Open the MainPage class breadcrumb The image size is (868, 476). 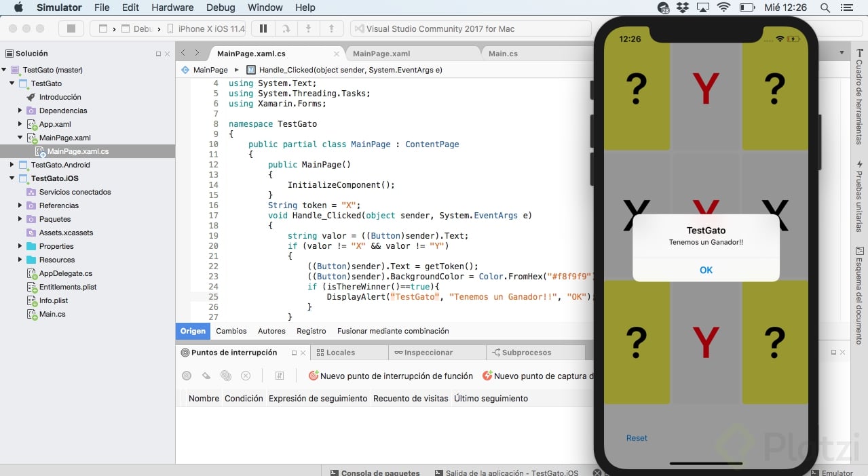coord(205,70)
